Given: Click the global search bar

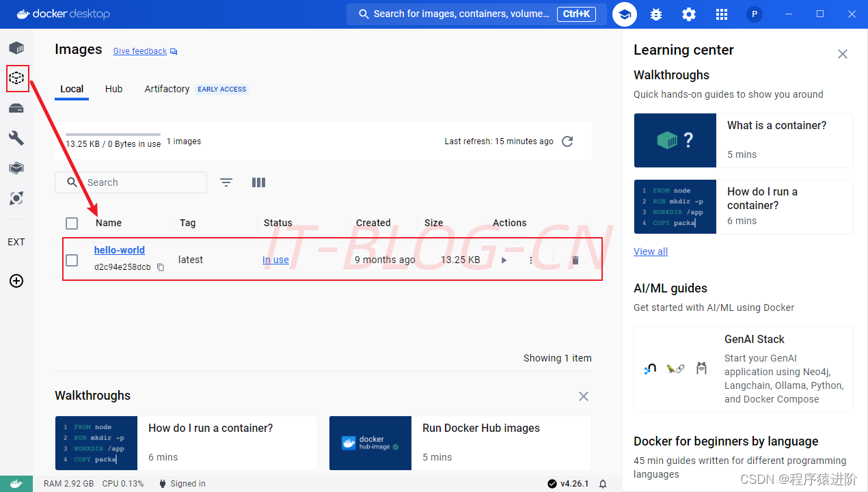Looking at the screenshot, I should (x=476, y=14).
